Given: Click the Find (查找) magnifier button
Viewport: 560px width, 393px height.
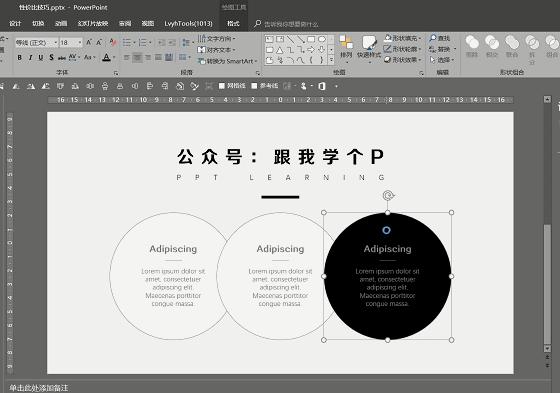Looking at the screenshot, I should pyautogui.click(x=440, y=38).
